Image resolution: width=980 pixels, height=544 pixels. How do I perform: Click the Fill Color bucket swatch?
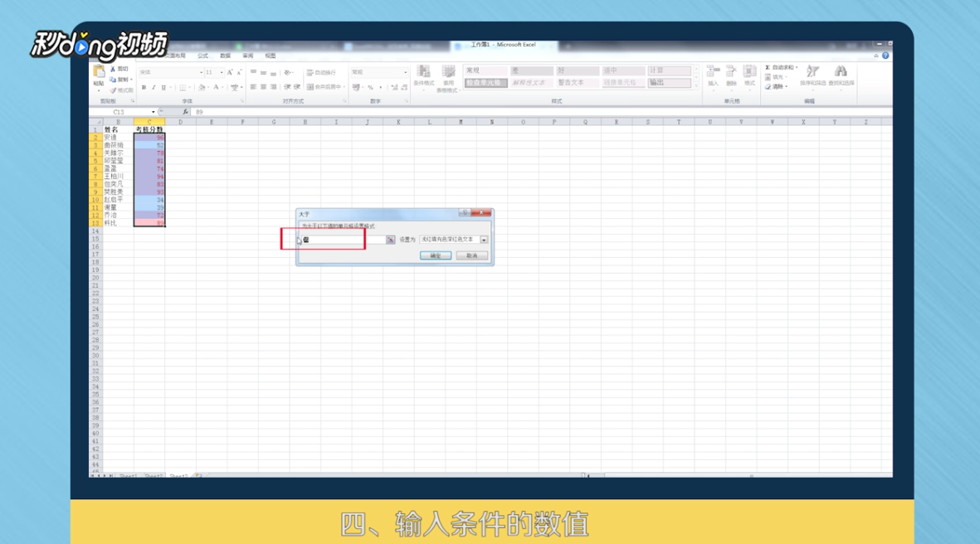(202, 87)
